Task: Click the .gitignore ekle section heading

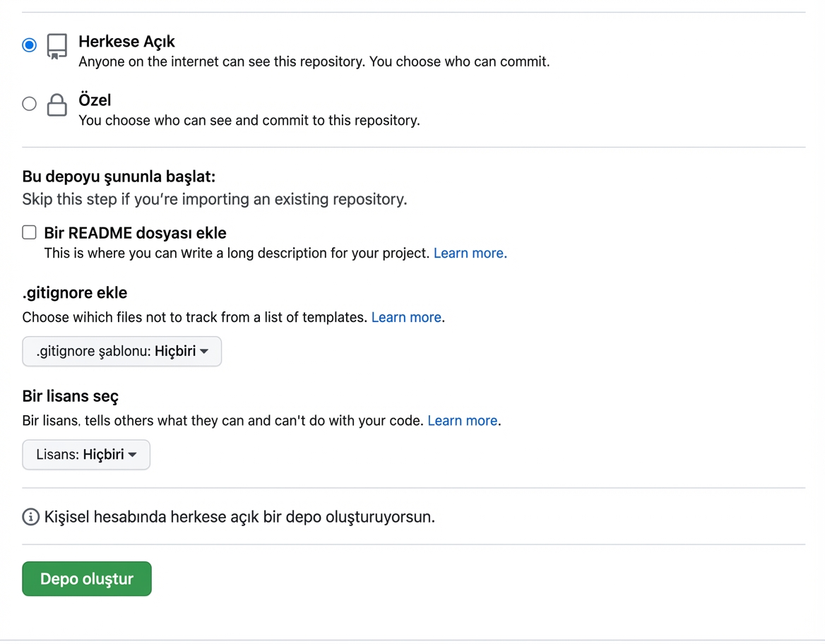Action: point(74,292)
